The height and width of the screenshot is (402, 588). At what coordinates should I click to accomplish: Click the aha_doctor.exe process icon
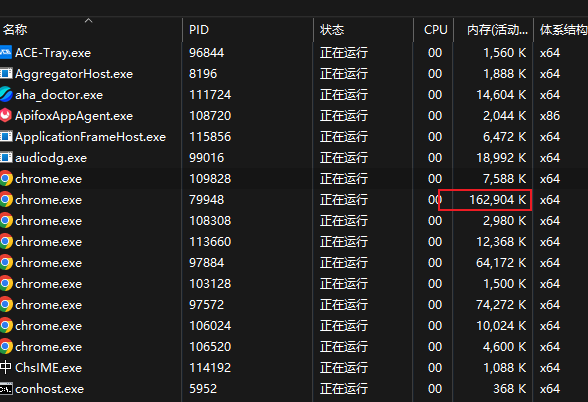6,94
